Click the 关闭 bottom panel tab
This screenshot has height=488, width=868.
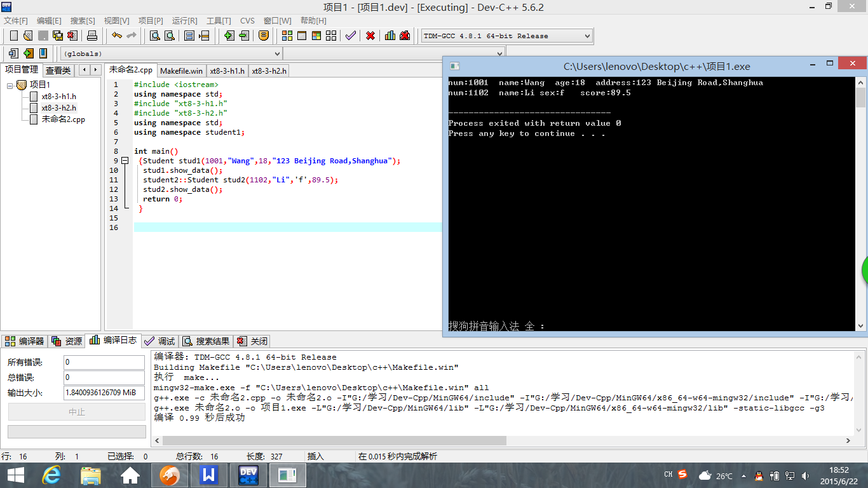252,341
